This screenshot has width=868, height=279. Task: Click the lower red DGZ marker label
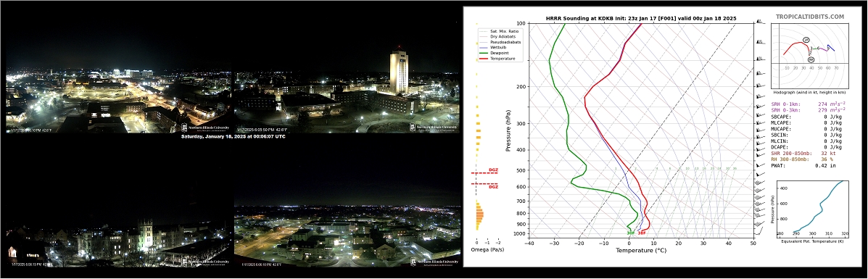point(493,187)
